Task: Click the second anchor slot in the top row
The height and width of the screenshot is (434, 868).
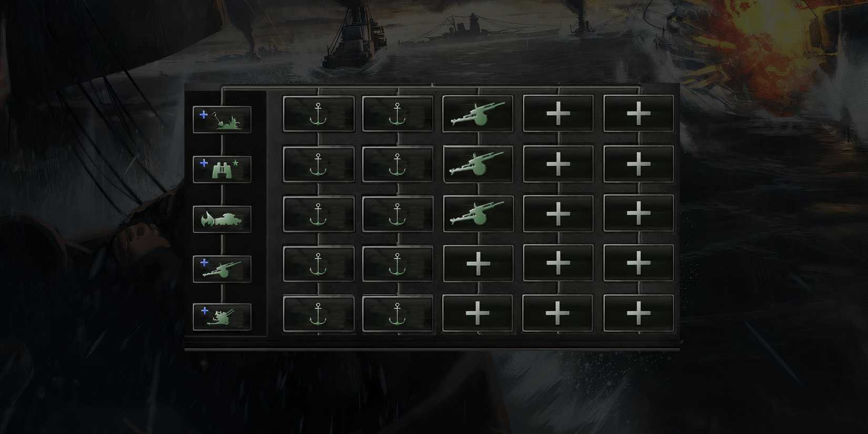Action: coord(398,114)
